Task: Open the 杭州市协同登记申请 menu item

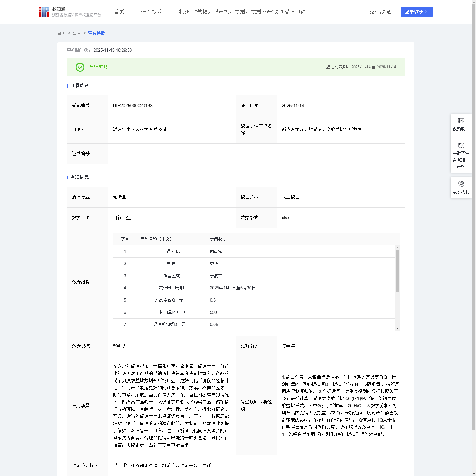Action: [x=242, y=12]
